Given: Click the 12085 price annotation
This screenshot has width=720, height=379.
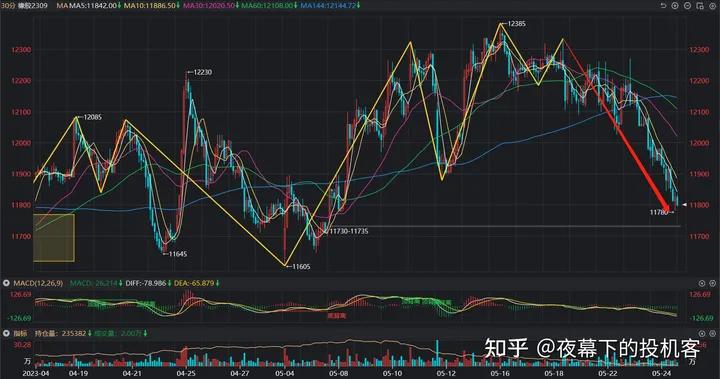Looking at the screenshot, I should click(92, 117).
